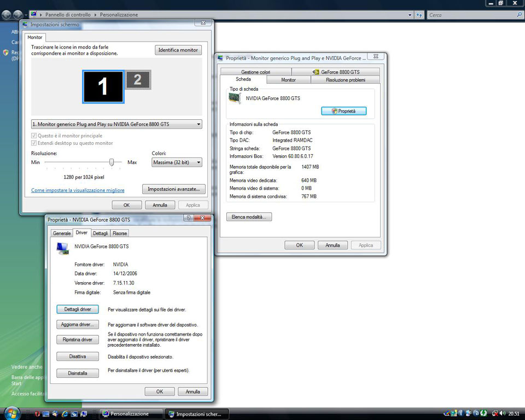Select the Monitor tab in Impostazioni schermo

click(35, 37)
